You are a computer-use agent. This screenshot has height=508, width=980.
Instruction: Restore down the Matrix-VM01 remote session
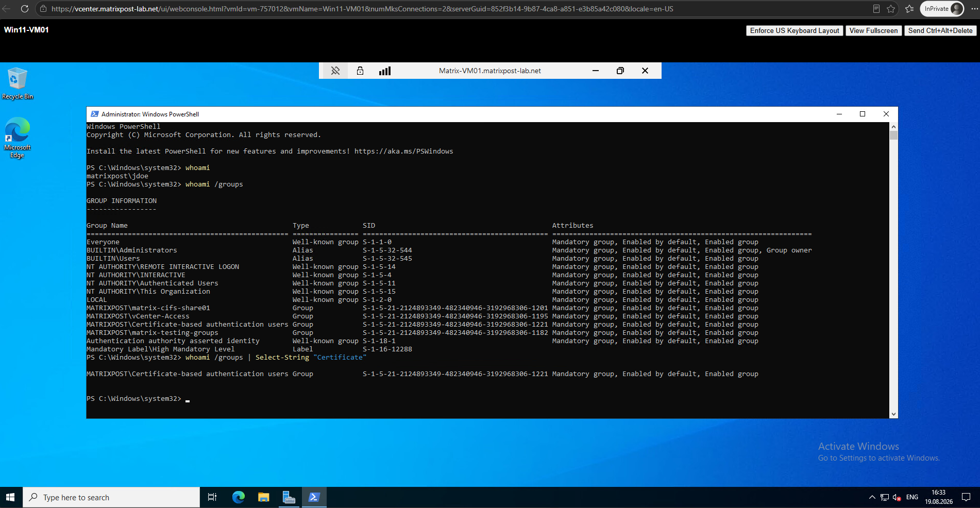pyautogui.click(x=620, y=71)
